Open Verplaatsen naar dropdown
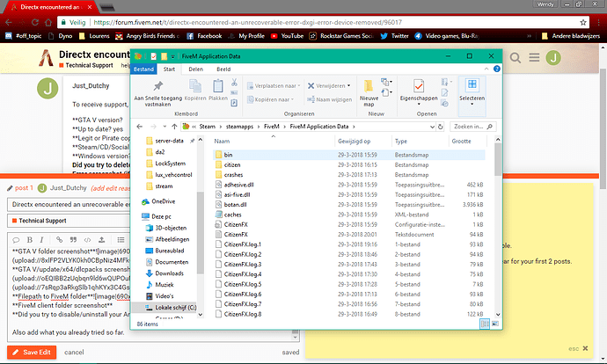 coord(274,85)
